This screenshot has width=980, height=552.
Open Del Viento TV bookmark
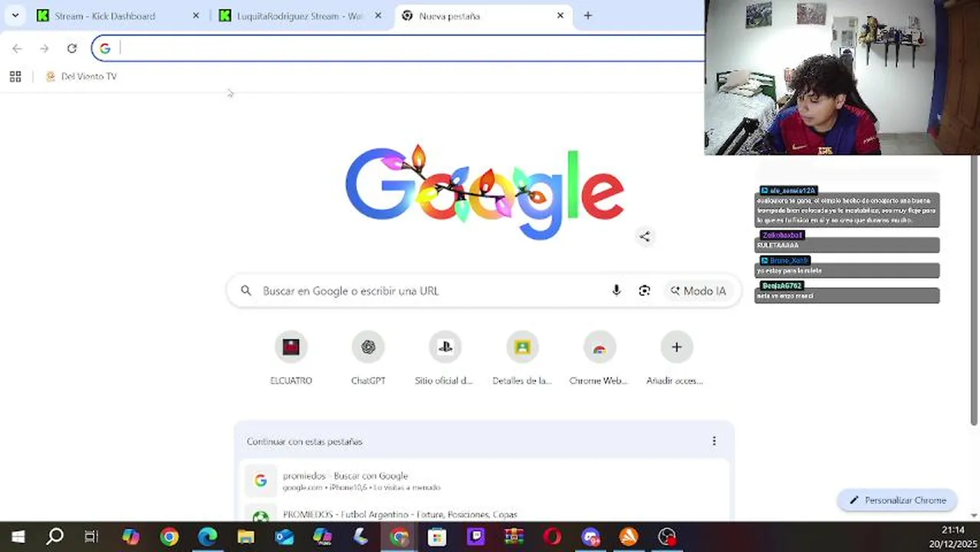click(81, 76)
